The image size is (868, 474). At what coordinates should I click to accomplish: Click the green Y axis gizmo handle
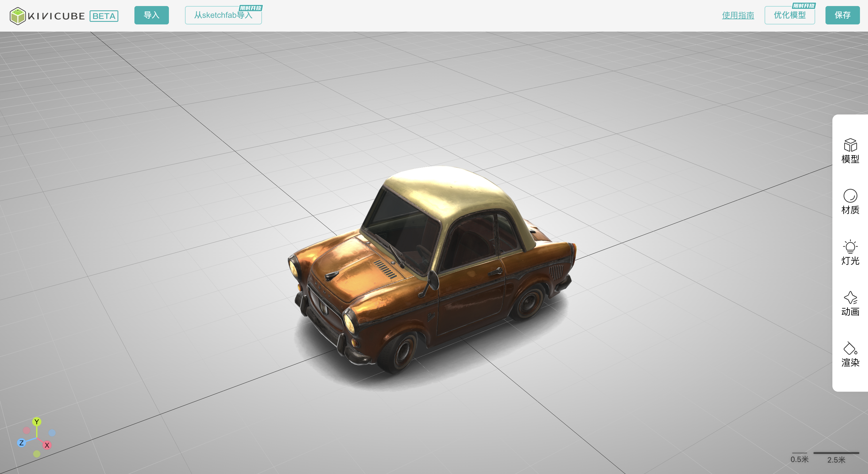[37, 421]
